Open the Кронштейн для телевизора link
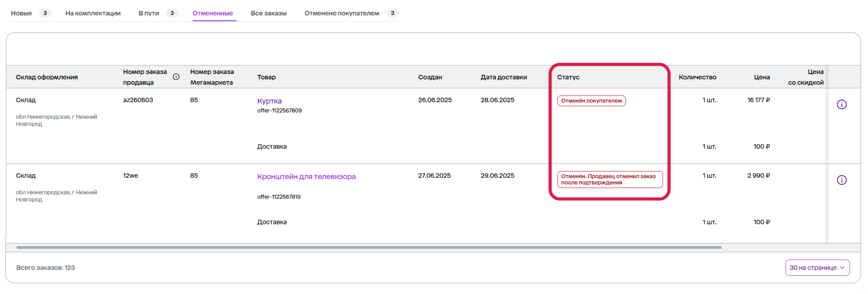The width and height of the screenshot is (868, 294). [x=306, y=176]
